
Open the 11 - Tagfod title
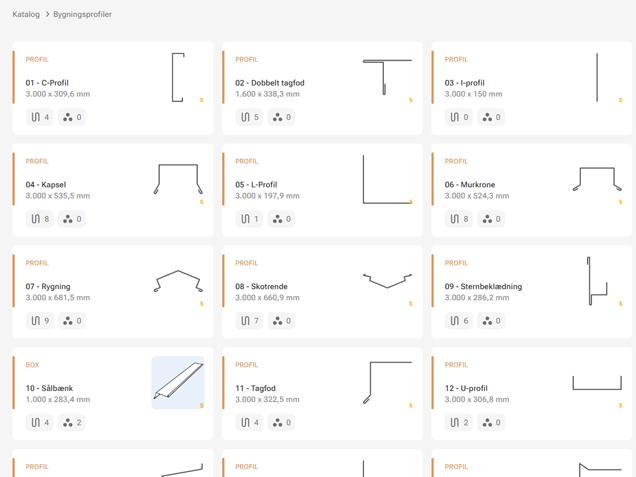tap(255, 388)
